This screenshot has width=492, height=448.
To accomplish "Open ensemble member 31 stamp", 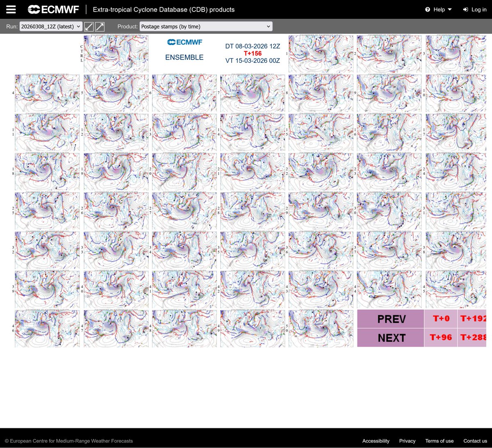I will click(x=456, y=211).
